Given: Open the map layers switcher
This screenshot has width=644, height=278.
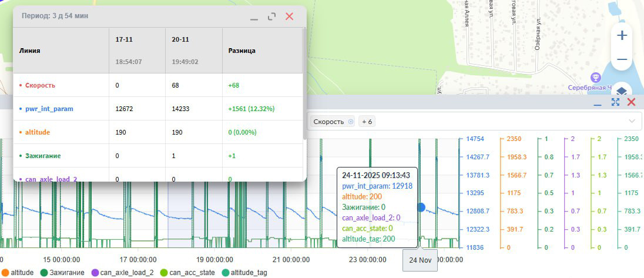Looking at the screenshot, I should click(622, 91).
